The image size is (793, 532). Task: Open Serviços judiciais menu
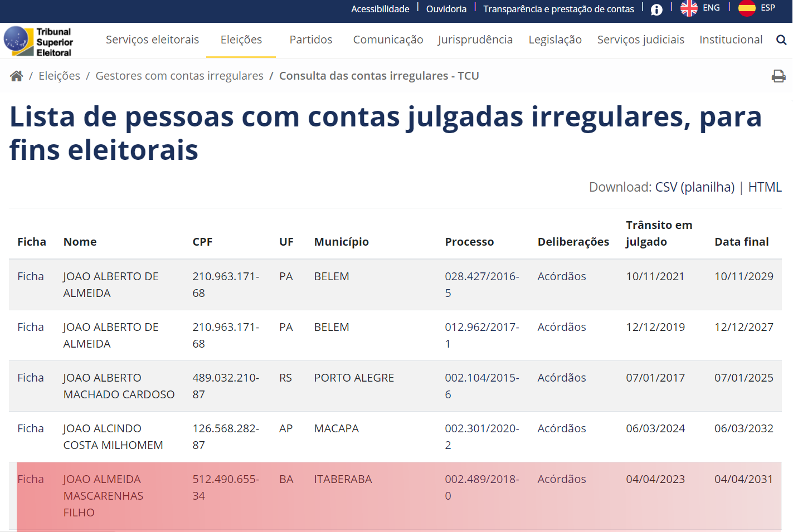point(641,40)
